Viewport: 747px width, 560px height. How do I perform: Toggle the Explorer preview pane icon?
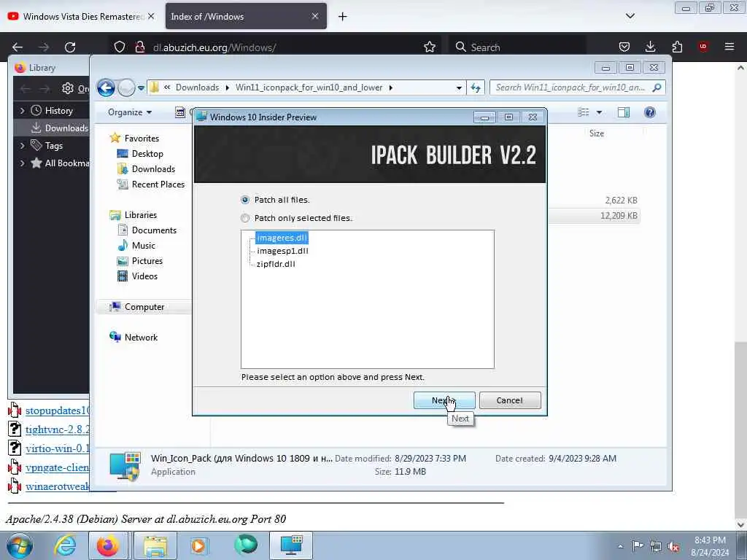[624, 112]
